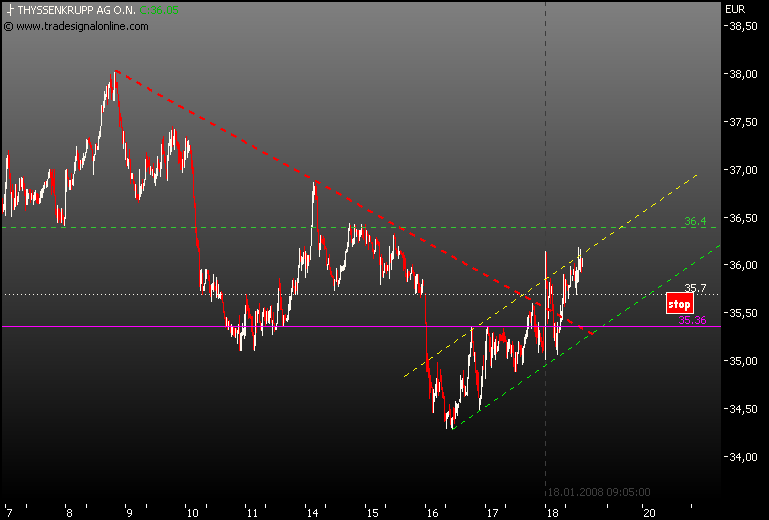
Task: Click the chart peak where the red trendline starts
Action: coord(114,71)
